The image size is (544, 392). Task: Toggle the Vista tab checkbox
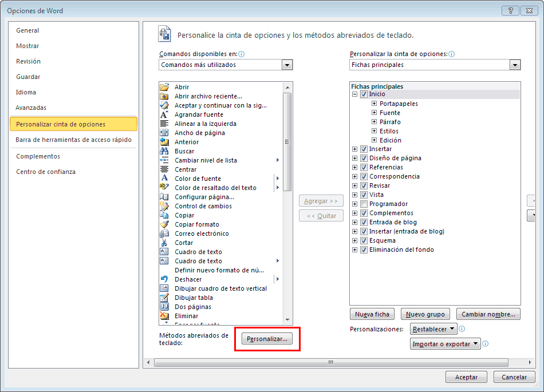pyautogui.click(x=364, y=195)
